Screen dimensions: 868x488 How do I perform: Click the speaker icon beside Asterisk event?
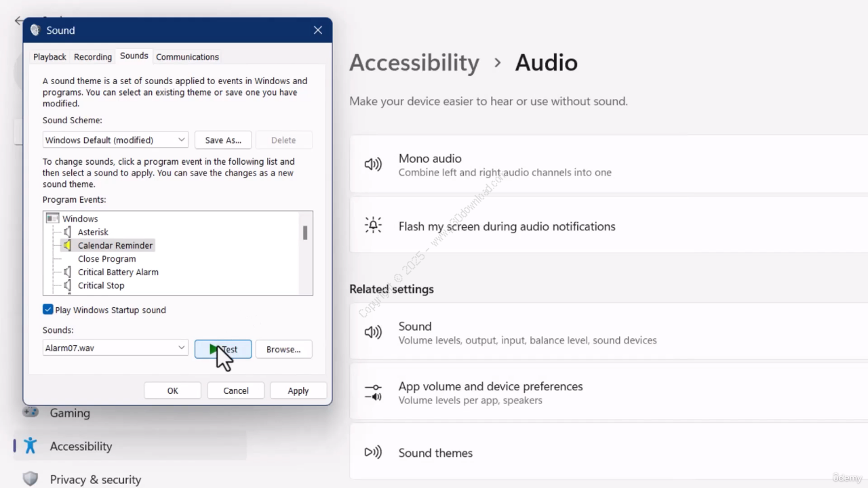point(68,232)
